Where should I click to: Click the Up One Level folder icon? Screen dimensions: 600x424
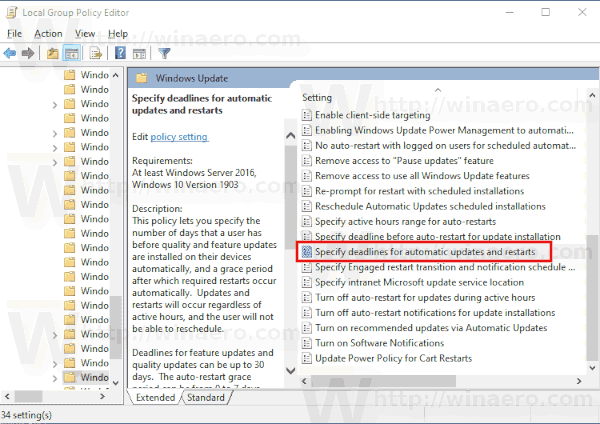(x=52, y=53)
